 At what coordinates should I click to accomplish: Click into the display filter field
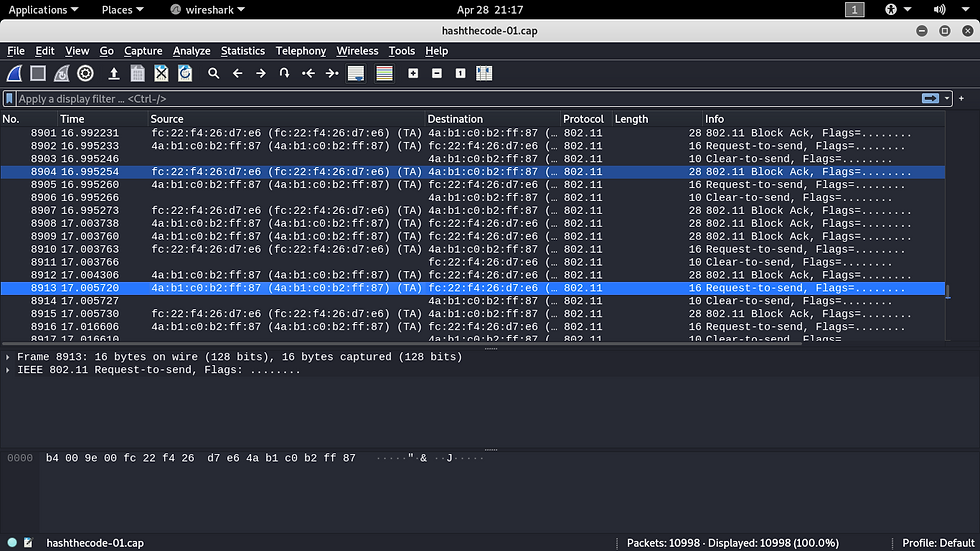468,99
